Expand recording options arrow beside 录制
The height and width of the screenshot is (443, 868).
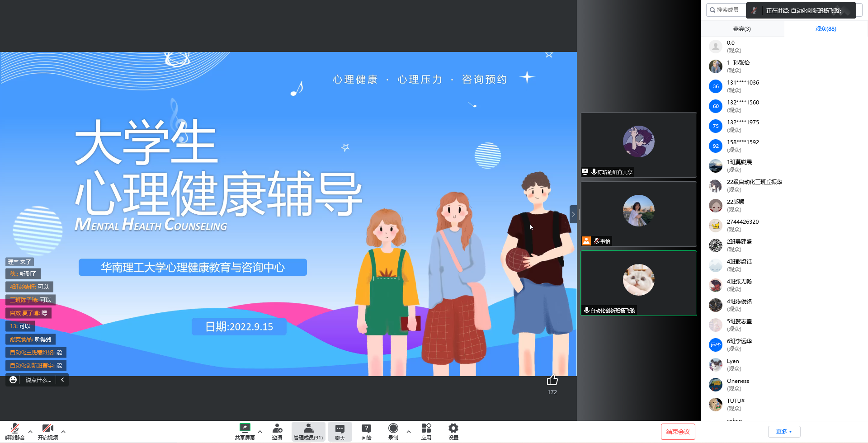(409, 432)
